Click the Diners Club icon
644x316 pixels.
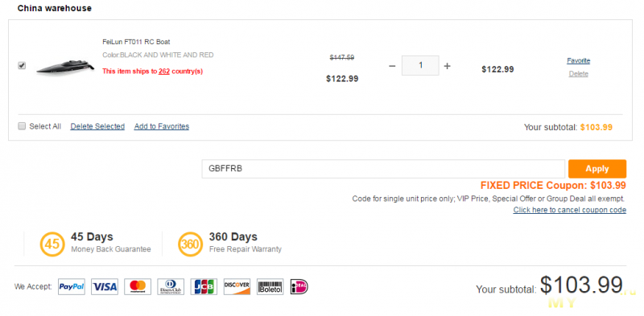[x=171, y=287]
